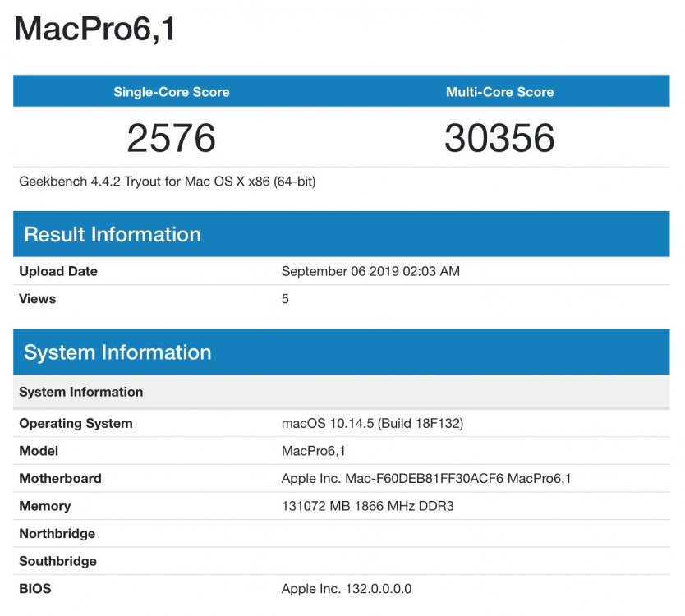Click the Motherboard label

60,478
